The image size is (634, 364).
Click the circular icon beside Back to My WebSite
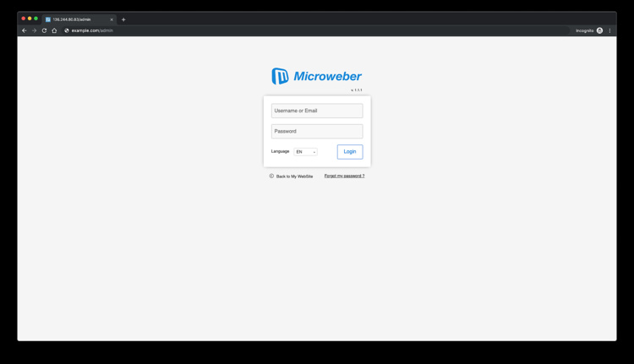pos(271,177)
